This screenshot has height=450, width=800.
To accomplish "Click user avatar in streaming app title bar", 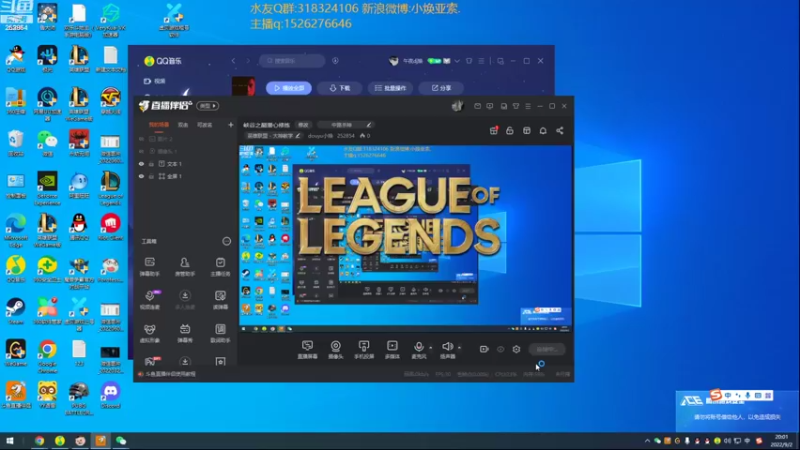I will [457, 106].
